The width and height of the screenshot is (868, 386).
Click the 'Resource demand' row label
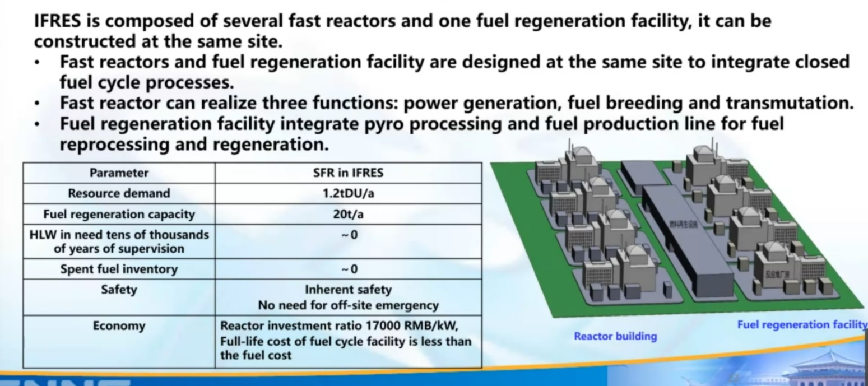[119, 193]
